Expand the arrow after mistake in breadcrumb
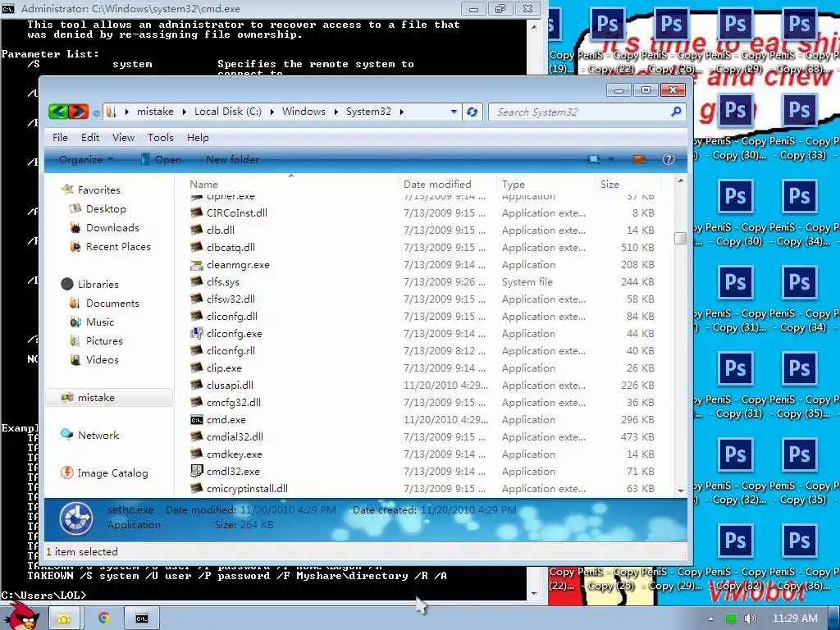Image resolution: width=840 pixels, height=630 pixels. 184,112
